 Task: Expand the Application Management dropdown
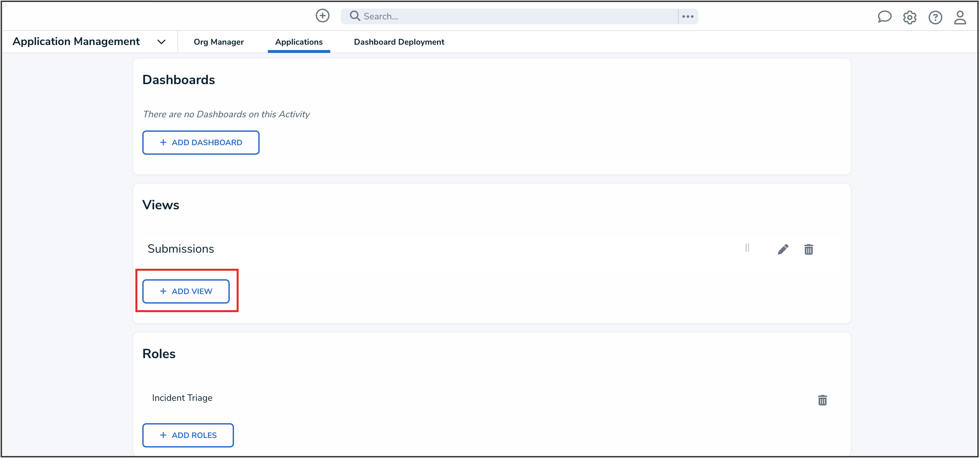[x=161, y=42]
